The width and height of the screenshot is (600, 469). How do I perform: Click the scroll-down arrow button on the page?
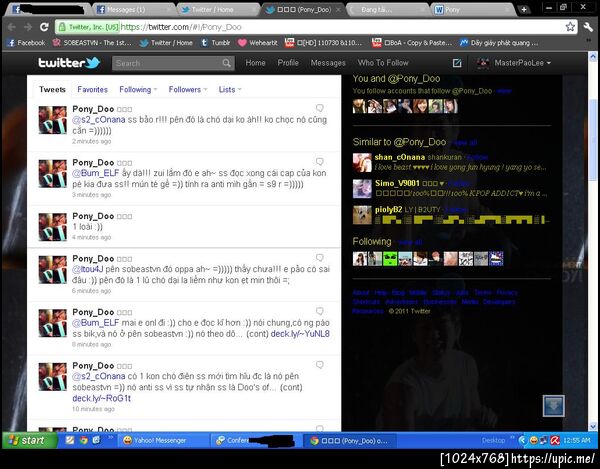click(x=554, y=406)
